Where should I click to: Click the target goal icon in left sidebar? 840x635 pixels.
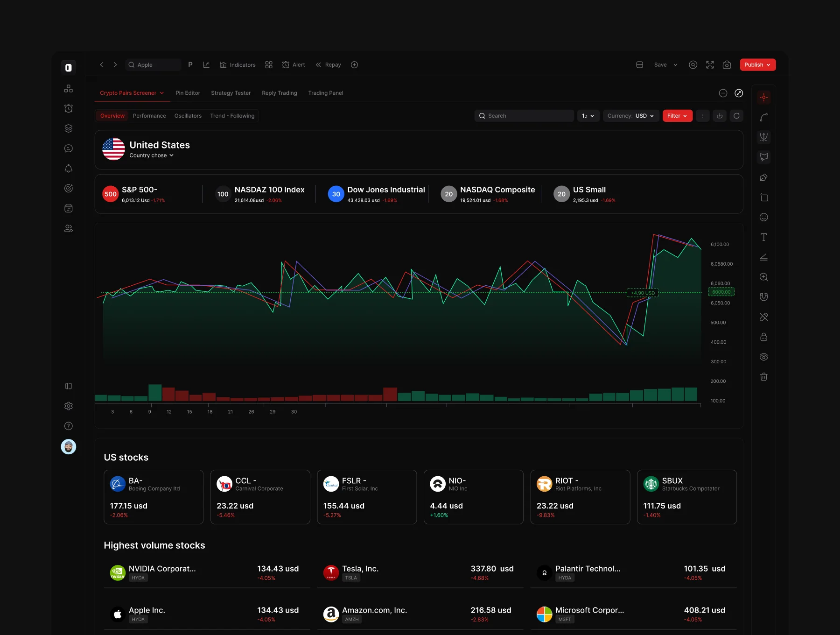pos(69,188)
